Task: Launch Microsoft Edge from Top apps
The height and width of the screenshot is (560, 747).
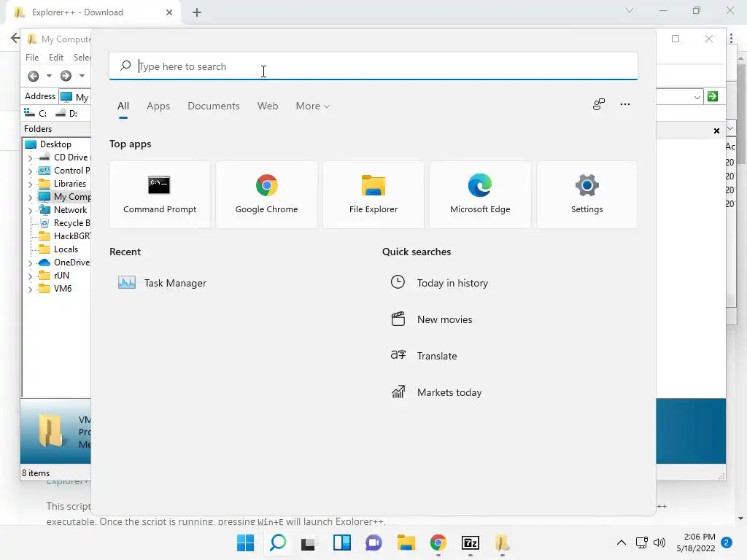Action: [x=480, y=195]
